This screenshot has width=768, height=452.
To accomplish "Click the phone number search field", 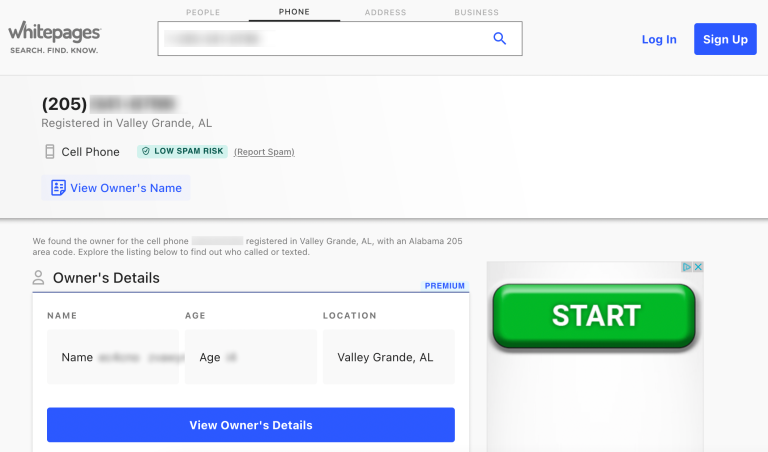I will [x=340, y=38].
